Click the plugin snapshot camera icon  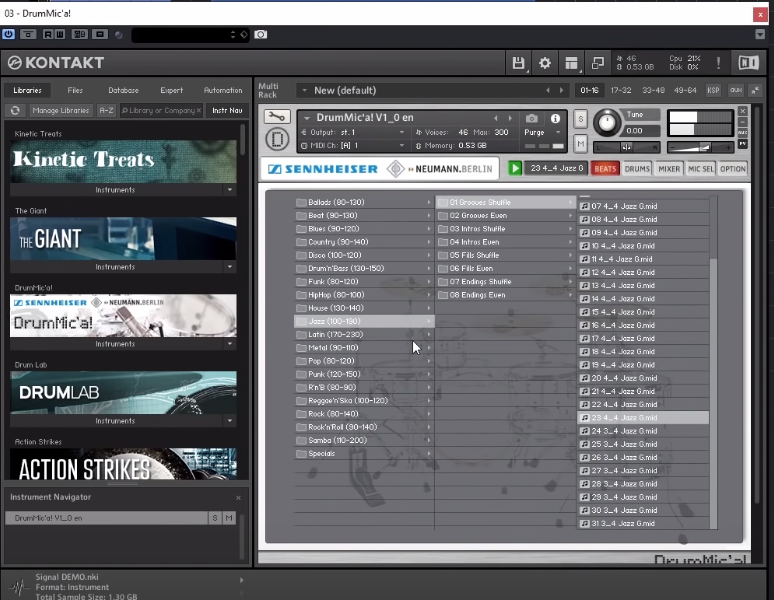click(260, 34)
